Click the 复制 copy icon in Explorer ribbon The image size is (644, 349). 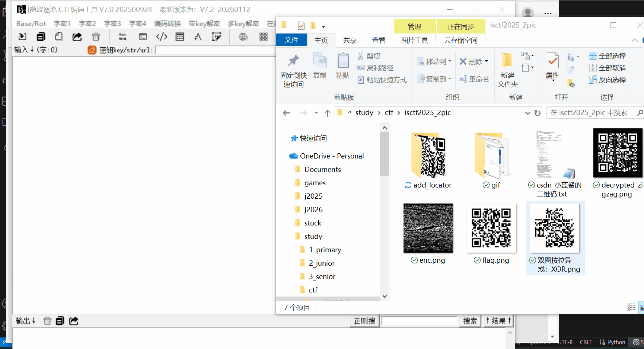320,61
